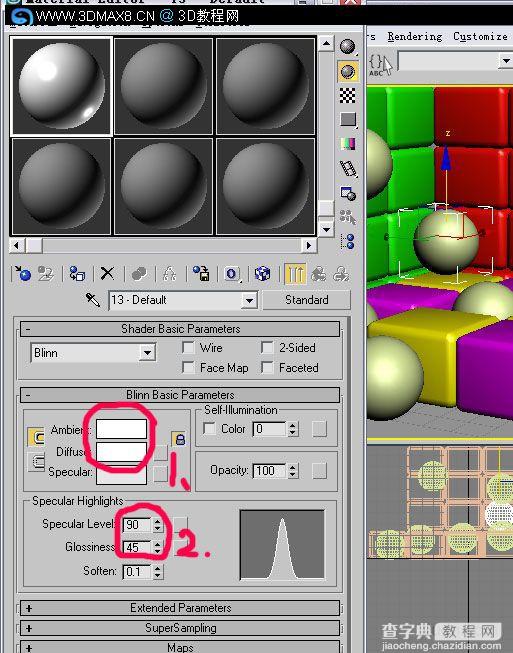
Task: Open the Material/Map Navigator icon
Action: pos(347,241)
